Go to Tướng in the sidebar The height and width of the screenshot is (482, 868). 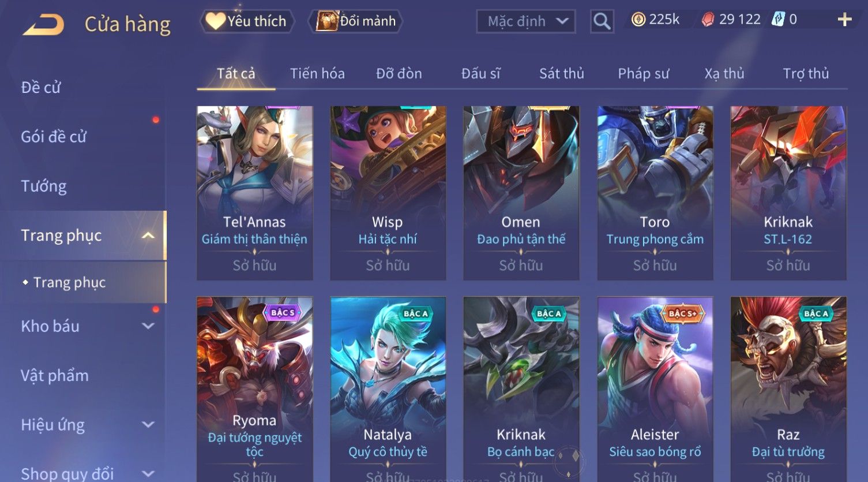[x=44, y=186]
